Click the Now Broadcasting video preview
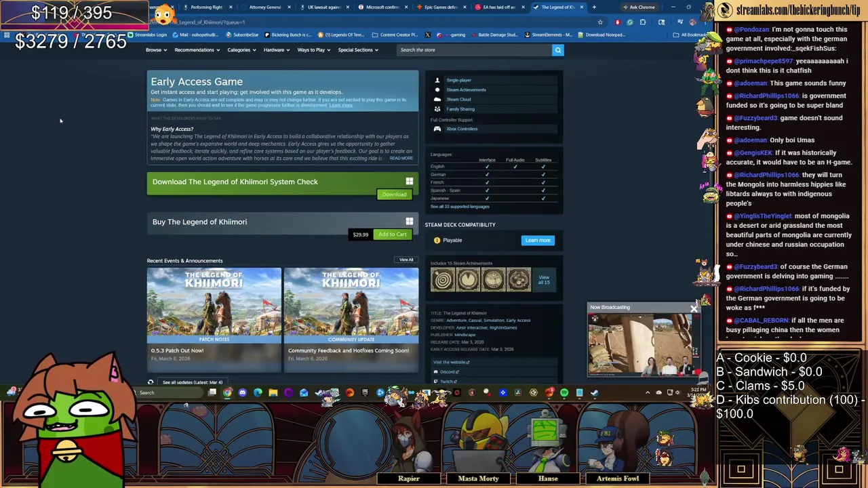This screenshot has width=868, height=488. pos(643,344)
